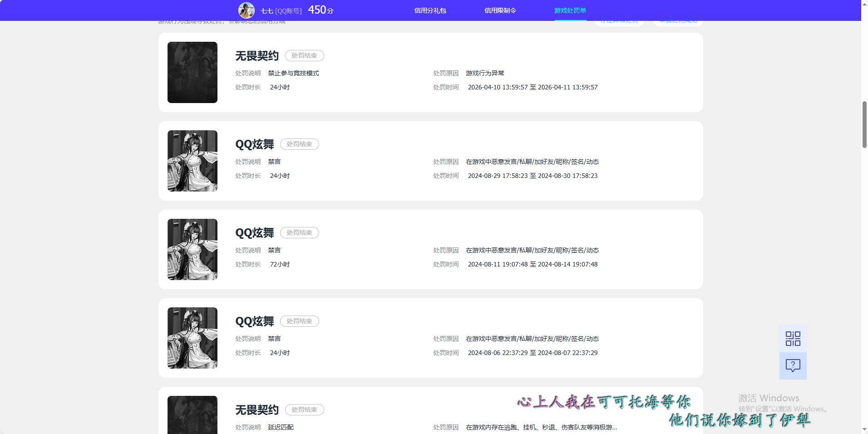This screenshot has height=434, width=868.
Task: Click the time range starting 2024-08-29 17:58:23
Action: point(533,176)
